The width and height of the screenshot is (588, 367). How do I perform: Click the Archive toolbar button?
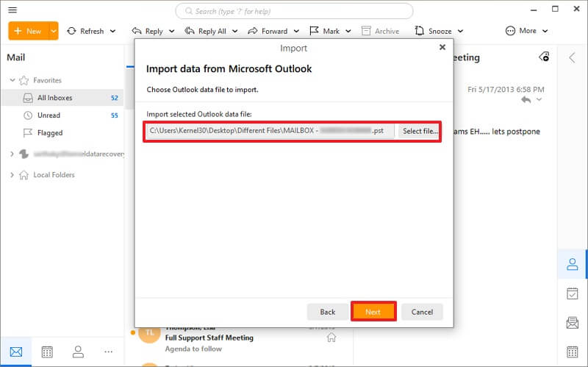[380, 31]
